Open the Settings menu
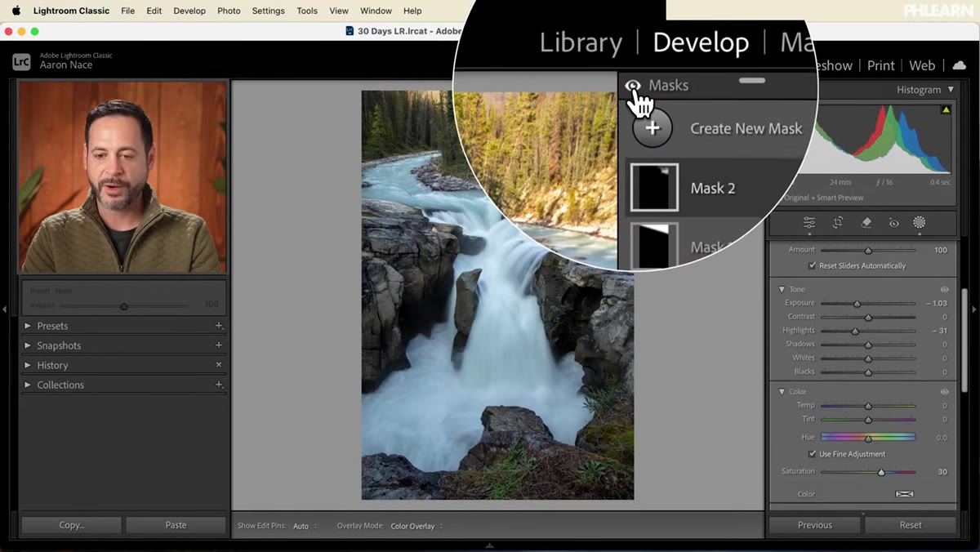980x552 pixels. click(x=268, y=11)
